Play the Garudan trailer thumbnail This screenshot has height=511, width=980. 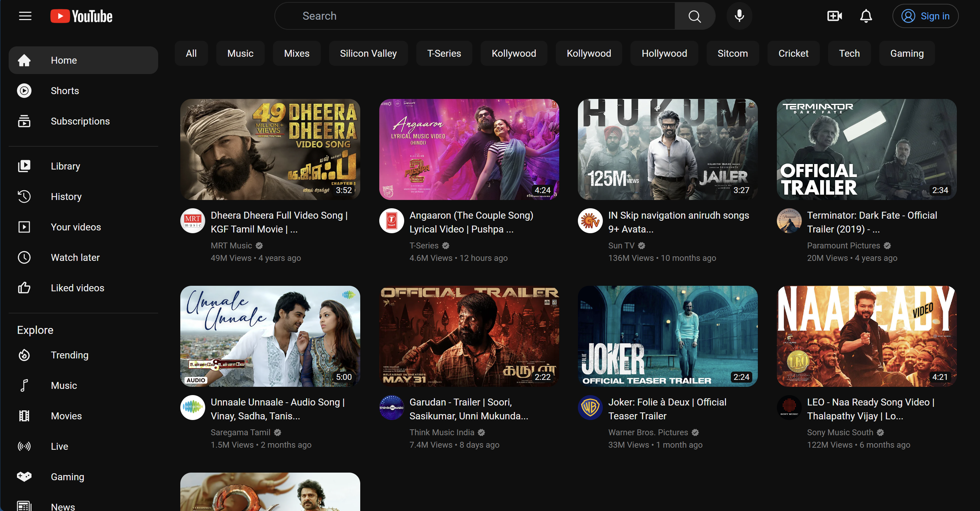[x=469, y=336]
